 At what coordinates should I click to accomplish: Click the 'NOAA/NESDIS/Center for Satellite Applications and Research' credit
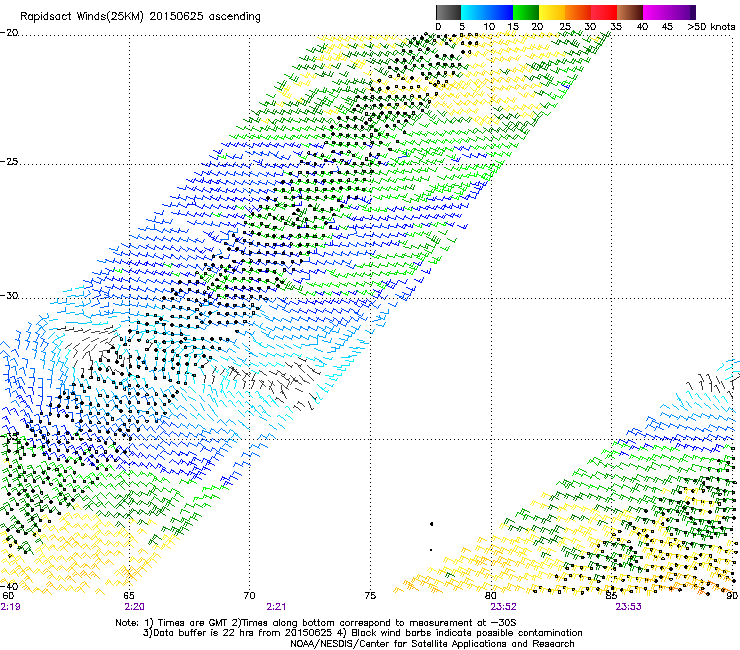point(432,644)
